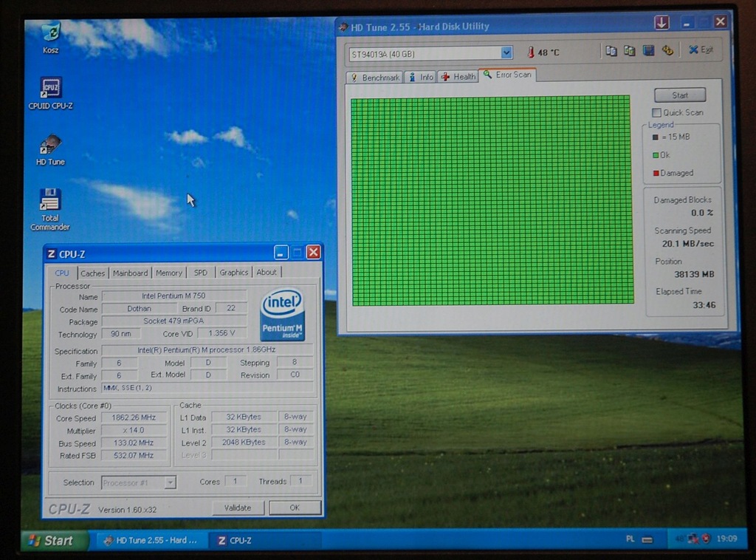Open the Caches tab in CPU-Z
Screen dimensions: 756x560
coord(92,273)
